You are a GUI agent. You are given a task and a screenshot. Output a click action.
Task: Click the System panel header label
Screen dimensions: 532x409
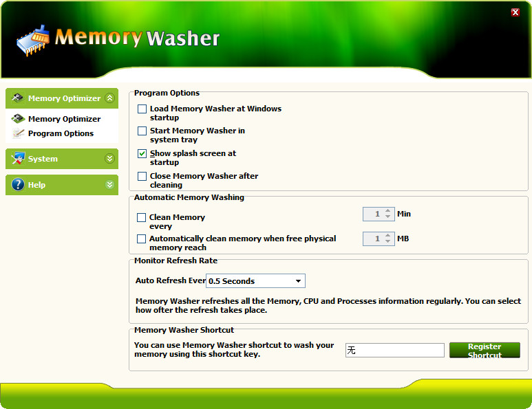click(x=43, y=159)
